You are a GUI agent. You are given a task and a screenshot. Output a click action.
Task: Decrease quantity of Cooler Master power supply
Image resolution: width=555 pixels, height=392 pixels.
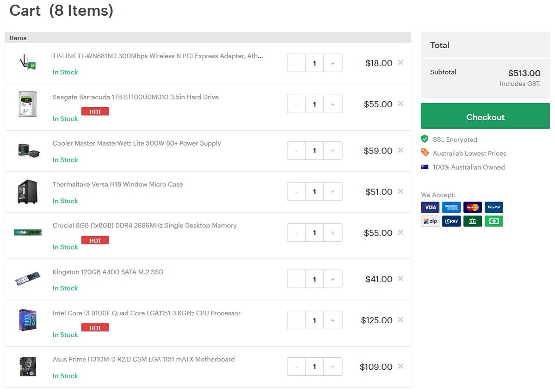[x=296, y=151]
